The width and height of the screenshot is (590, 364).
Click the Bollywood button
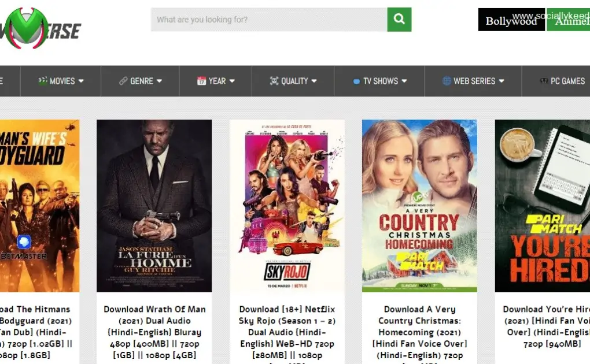[x=511, y=20]
